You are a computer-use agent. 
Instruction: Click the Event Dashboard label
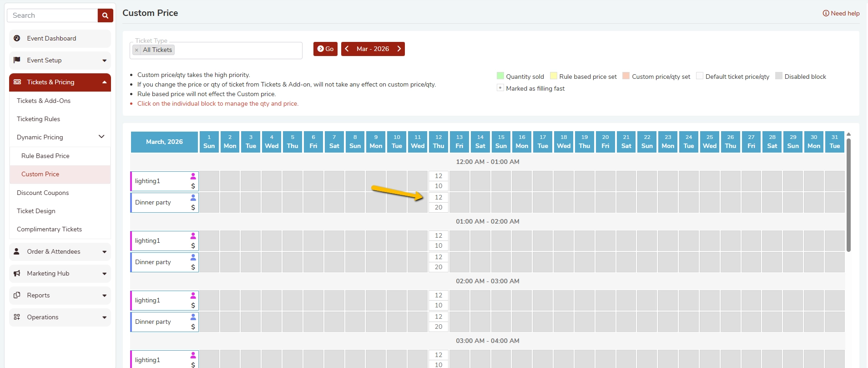click(51, 38)
